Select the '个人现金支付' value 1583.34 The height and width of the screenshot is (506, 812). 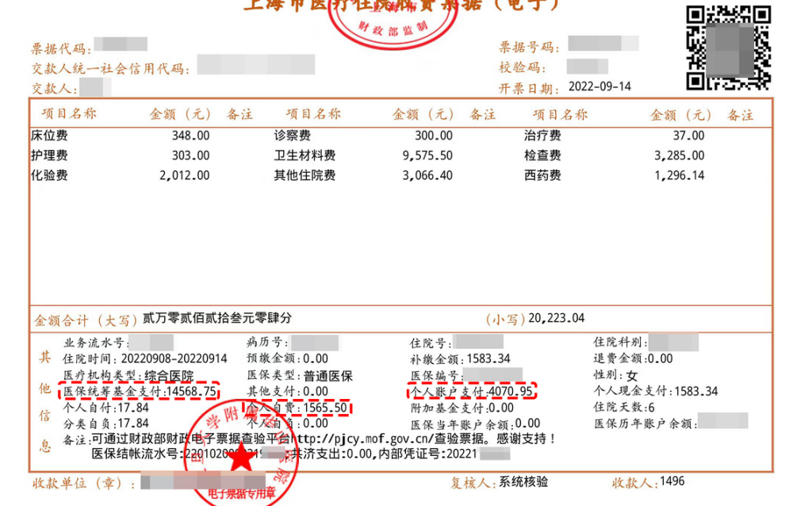[x=696, y=392]
